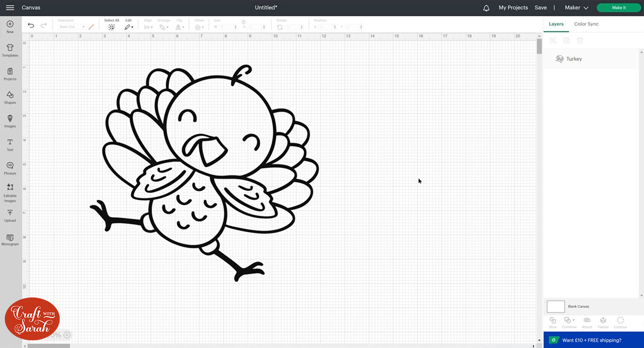Expand the Flip dropdown
Viewport: 644px width, 348px height.
click(179, 27)
